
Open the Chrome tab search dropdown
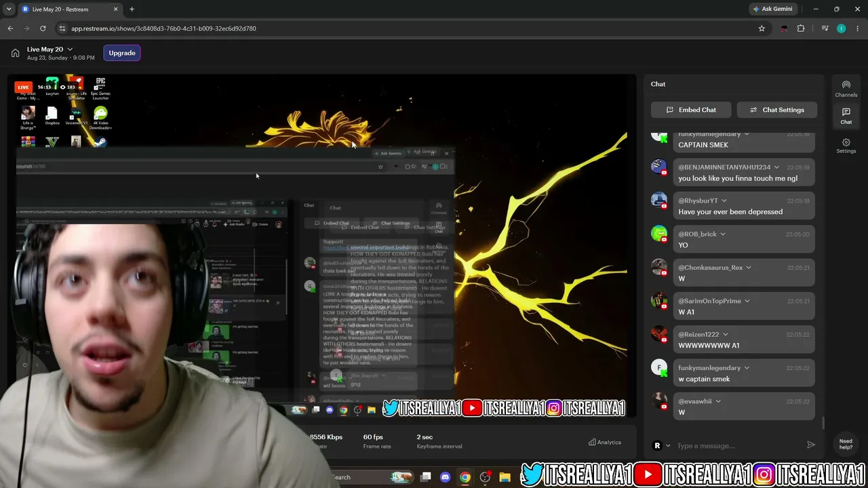[9, 9]
